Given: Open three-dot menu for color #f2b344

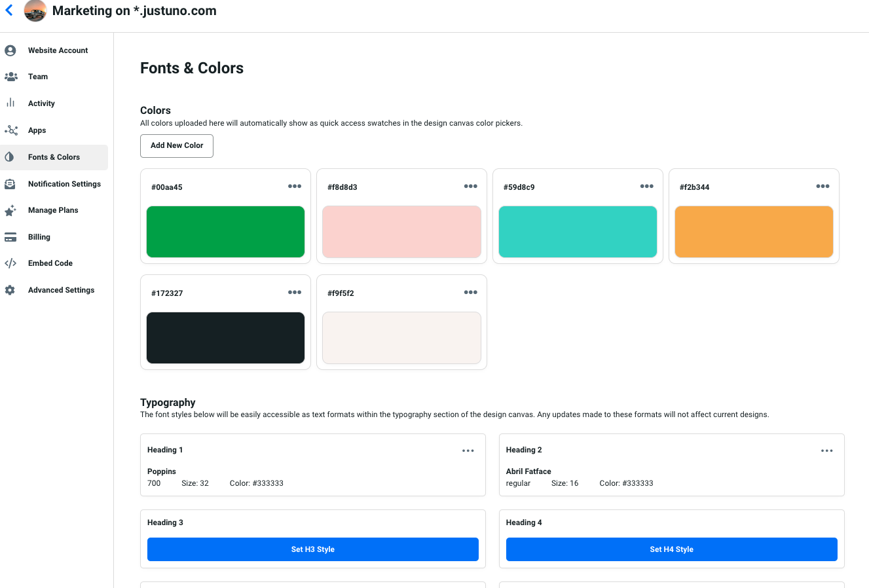Looking at the screenshot, I should pos(823,187).
